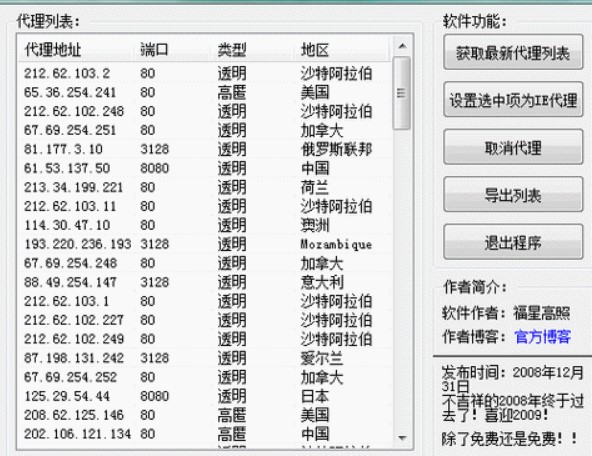Select proxy row 88.49.254.147
Viewport: 592px width, 456px height.
coord(205,282)
